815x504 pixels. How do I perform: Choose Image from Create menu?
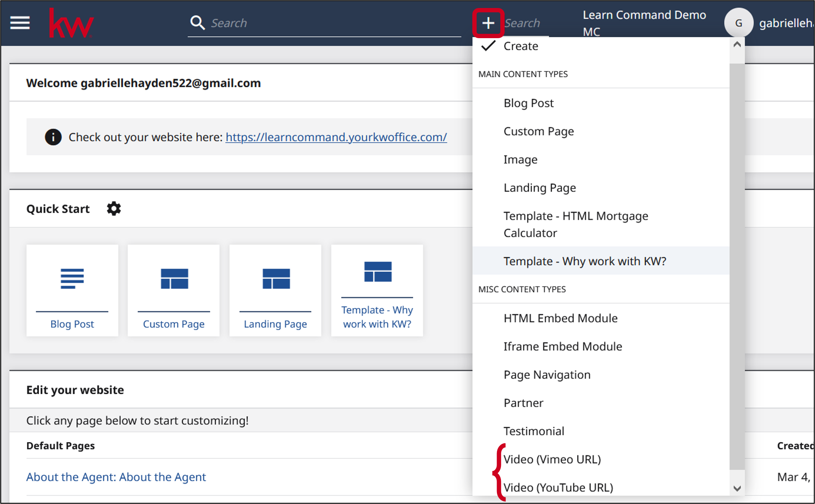click(x=601, y=160)
